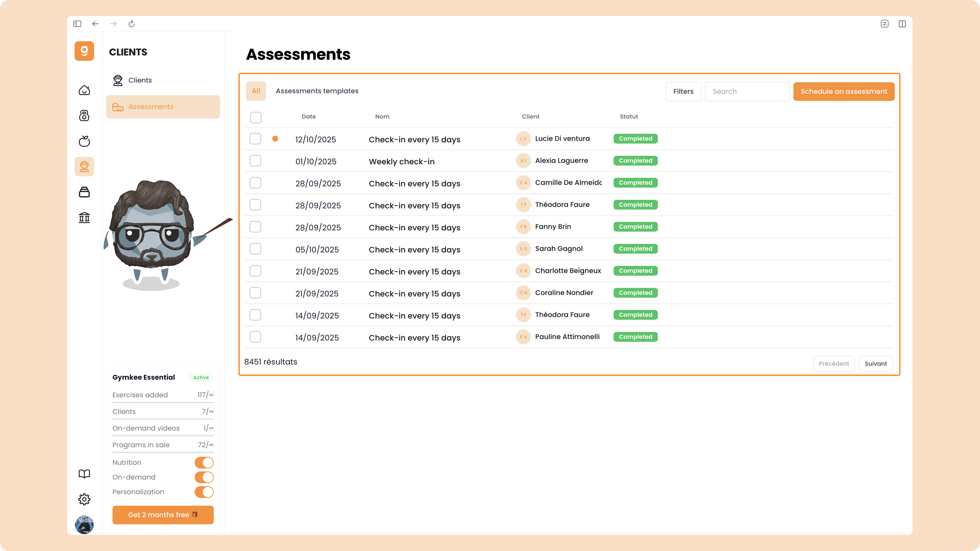Go to next page with Suivant
The height and width of the screenshot is (551, 980).
pos(876,364)
